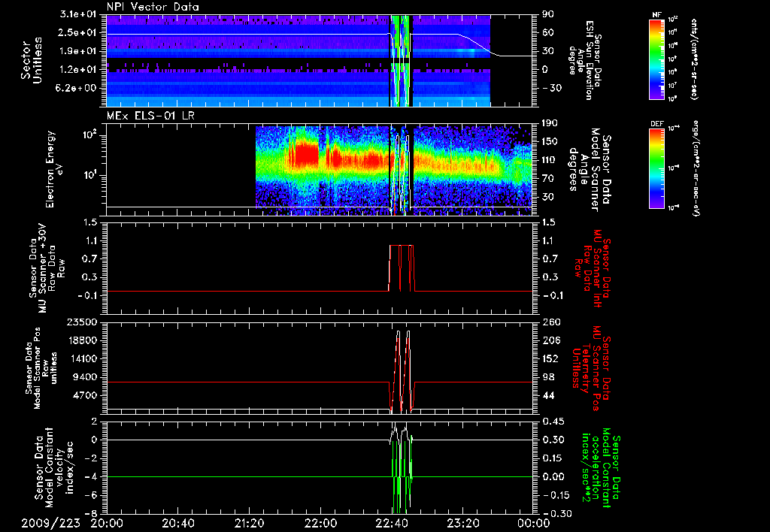Viewport: 770px width, 532px height.
Task: Click the '20:40' time axis label
Action: [x=178, y=523]
